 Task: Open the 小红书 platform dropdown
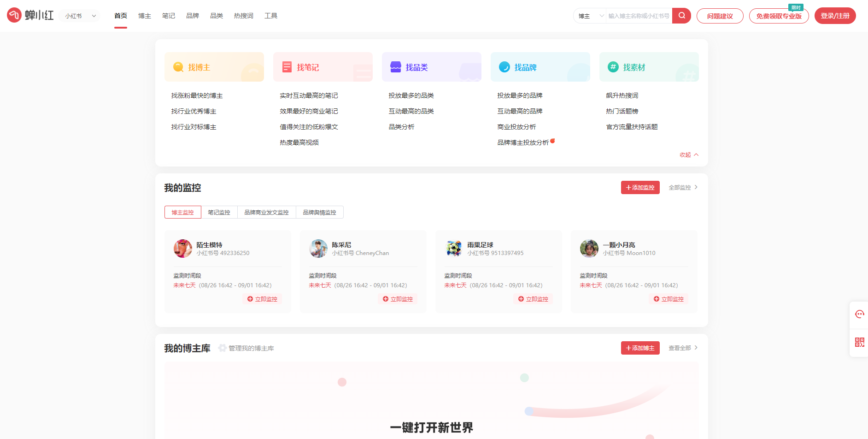pyautogui.click(x=80, y=16)
